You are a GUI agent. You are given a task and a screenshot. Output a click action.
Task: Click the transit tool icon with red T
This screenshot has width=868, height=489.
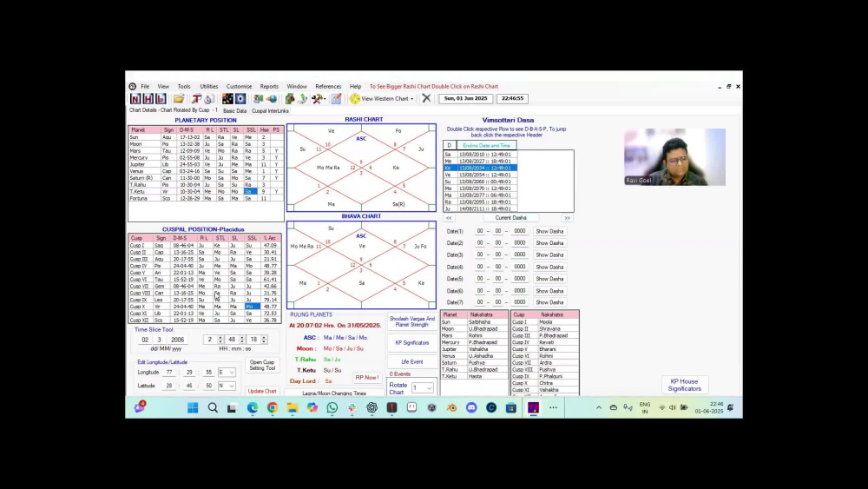[196, 98]
